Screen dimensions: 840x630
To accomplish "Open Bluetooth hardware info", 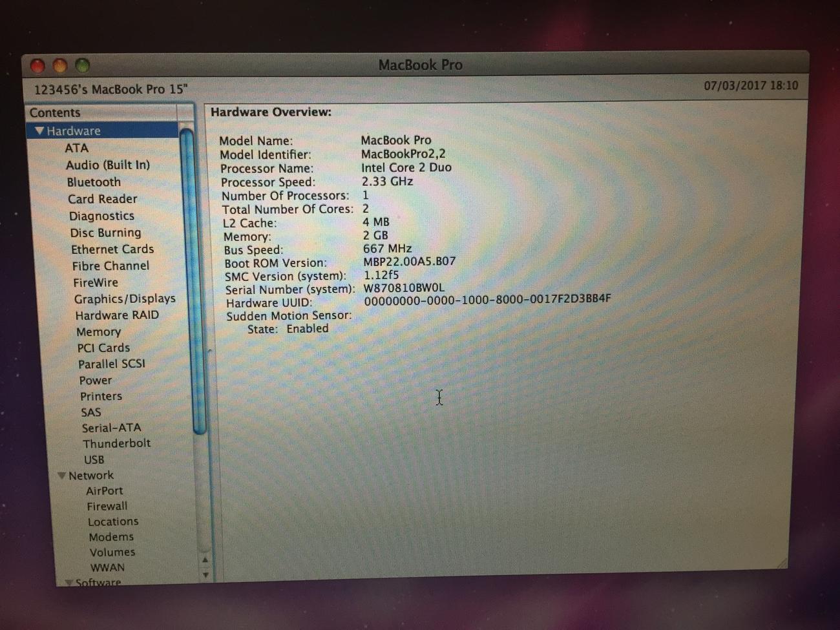I will click(x=94, y=182).
